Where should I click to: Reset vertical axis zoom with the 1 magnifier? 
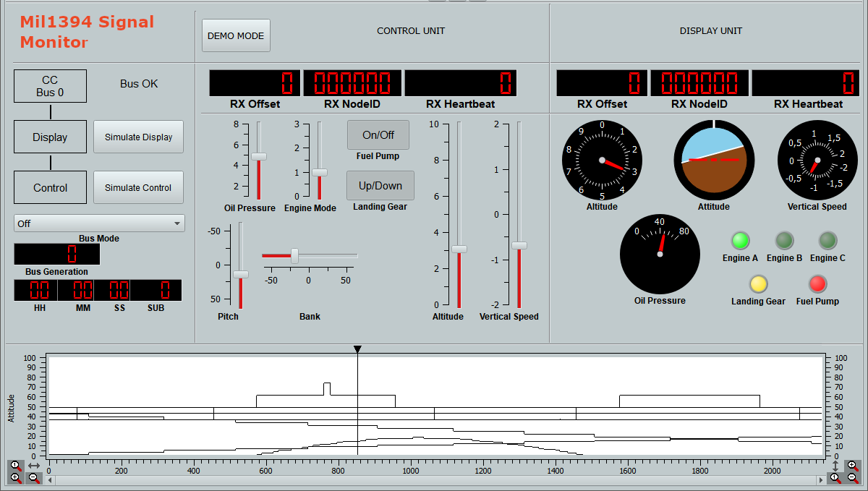(835, 478)
